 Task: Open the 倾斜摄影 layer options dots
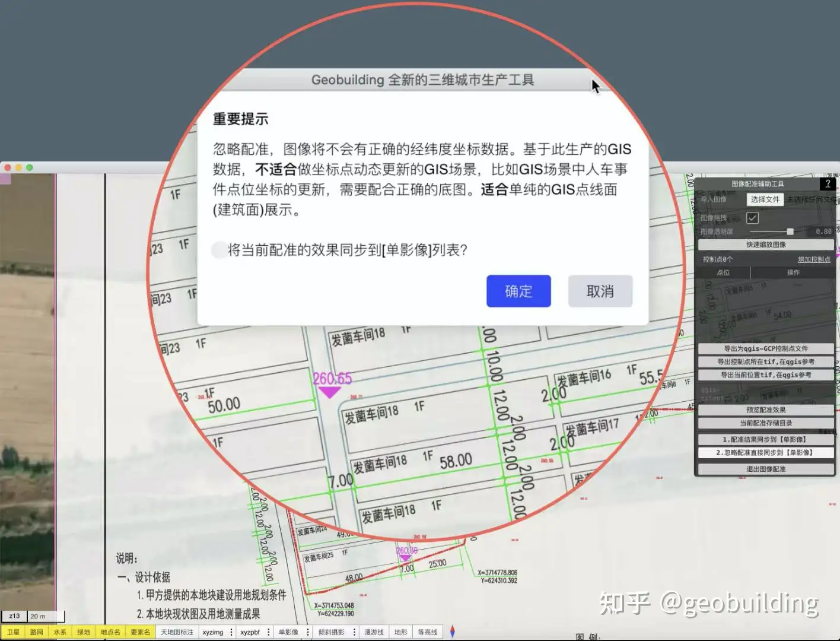pos(354,632)
